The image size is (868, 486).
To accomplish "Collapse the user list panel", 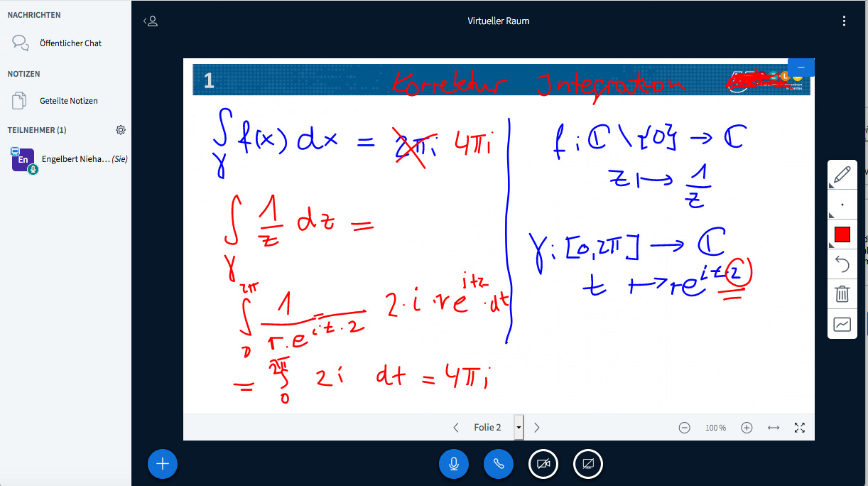I will click(x=151, y=21).
